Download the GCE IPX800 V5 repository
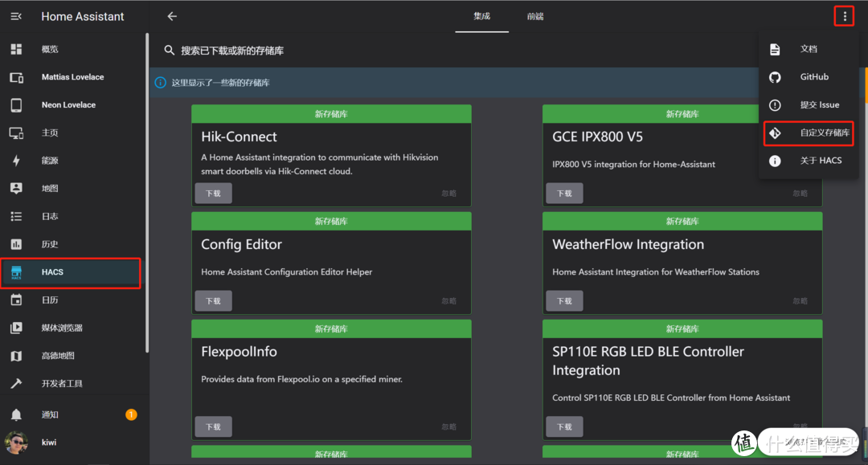Image resolution: width=868 pixels, height=465 pixels. point(565,194)
